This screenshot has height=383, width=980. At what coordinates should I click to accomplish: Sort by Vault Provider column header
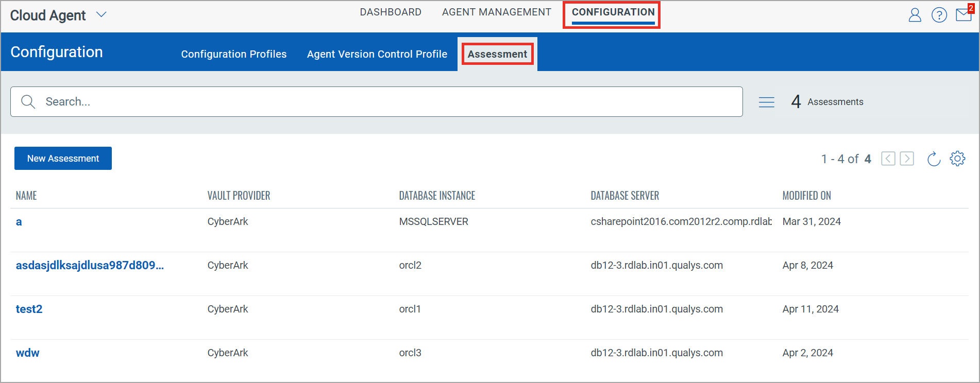[239, 196]
